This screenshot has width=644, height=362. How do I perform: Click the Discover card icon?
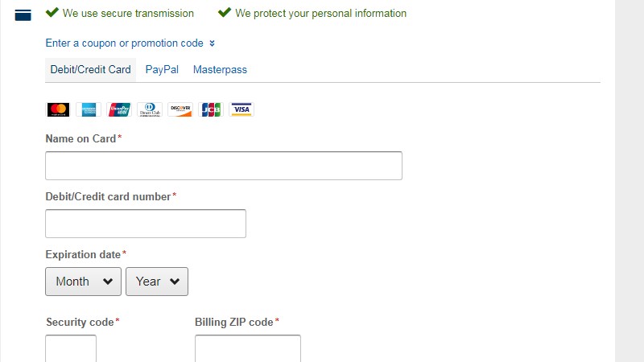pyautogui.click(x=180, y=109)
